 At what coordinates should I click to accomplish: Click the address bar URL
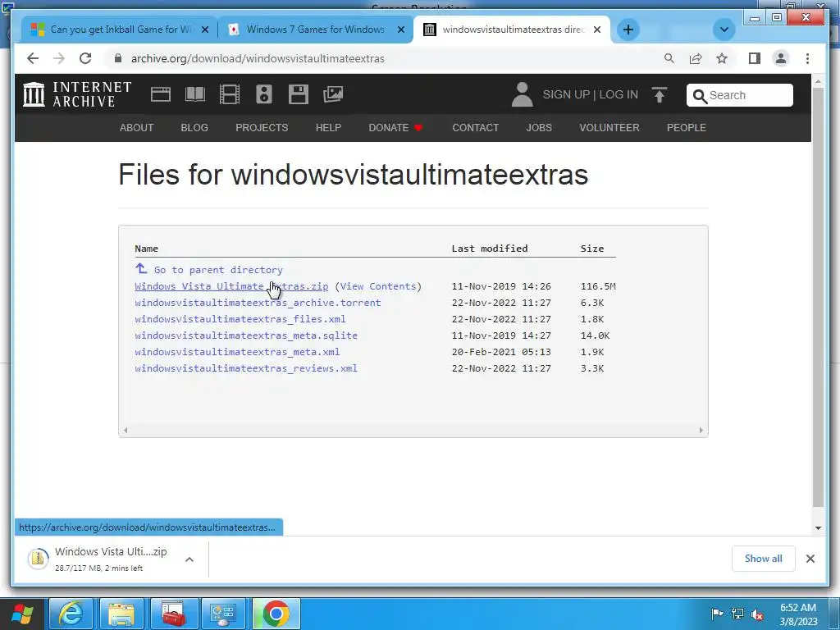click(x=258, y=58)
